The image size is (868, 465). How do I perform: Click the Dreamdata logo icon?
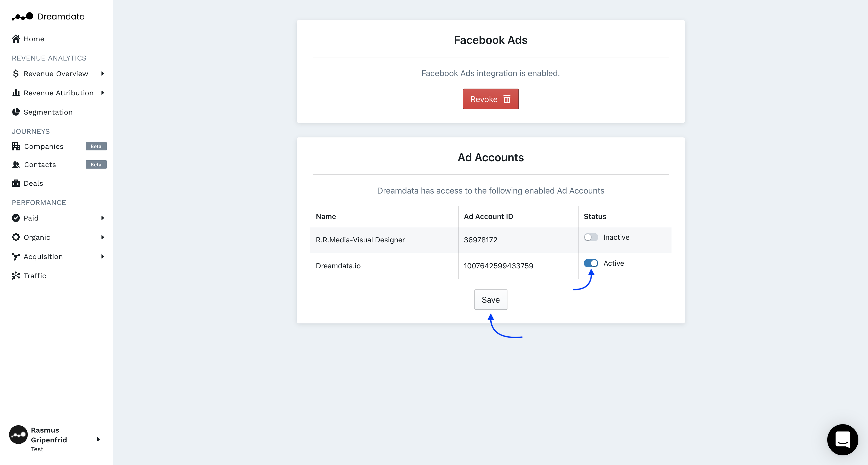23,17
